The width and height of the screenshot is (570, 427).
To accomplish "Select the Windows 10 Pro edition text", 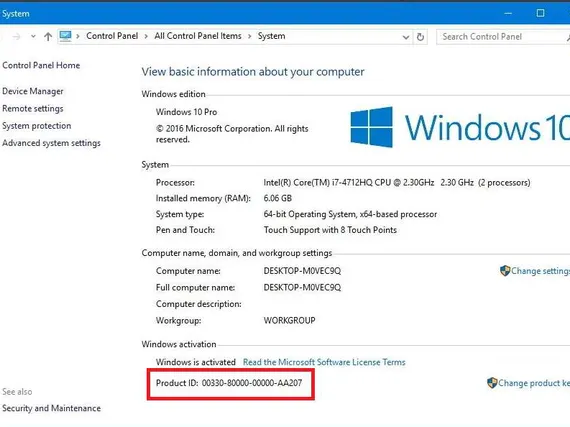I will coord(186,112).
